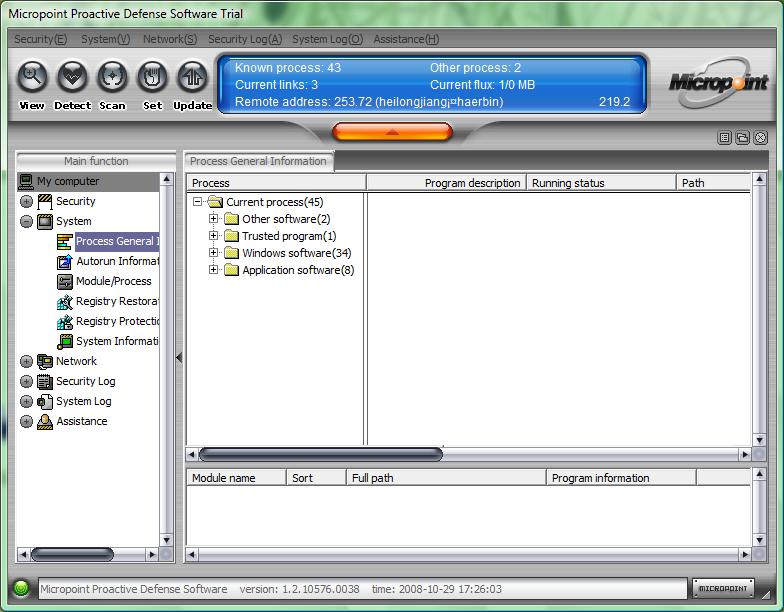The width and height of the screenshot is (784, 612).
Task: Collapse the orange info panel toggle
Action: point(392,132)
